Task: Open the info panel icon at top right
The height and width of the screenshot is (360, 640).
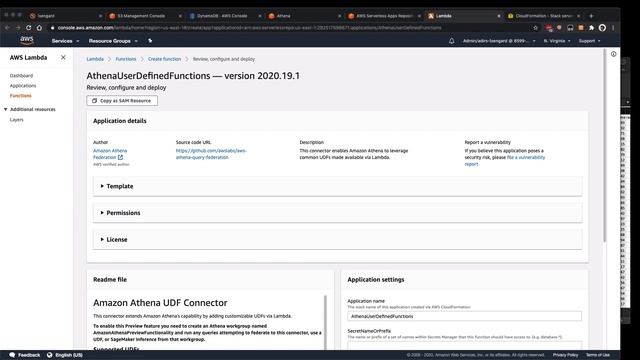Action: [613, 54]
